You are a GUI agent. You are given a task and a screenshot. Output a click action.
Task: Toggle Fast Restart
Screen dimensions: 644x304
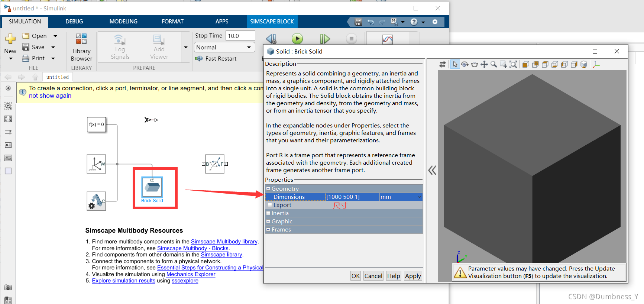pyautogui.click(x=216, y=58)
